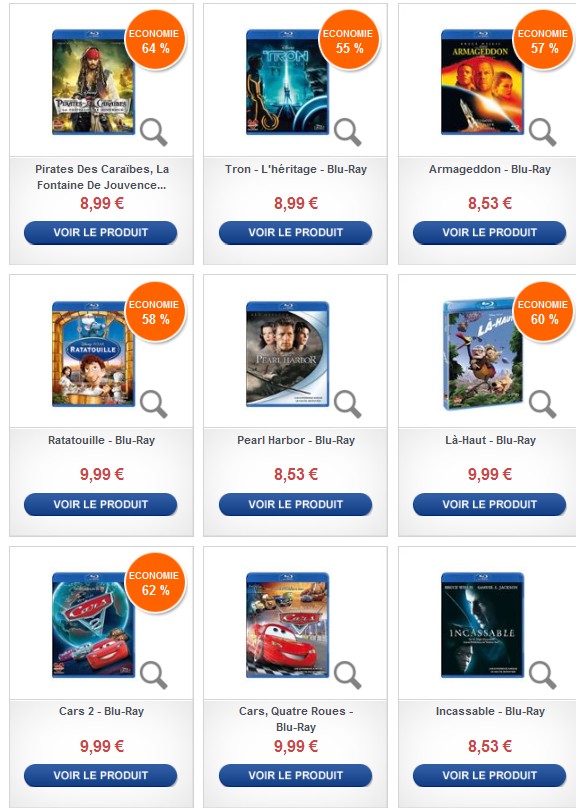The height and width of the screenshot is (808, 576).
Task: Open Voir le produit for Ratatouille
Action: coord(100,504)
